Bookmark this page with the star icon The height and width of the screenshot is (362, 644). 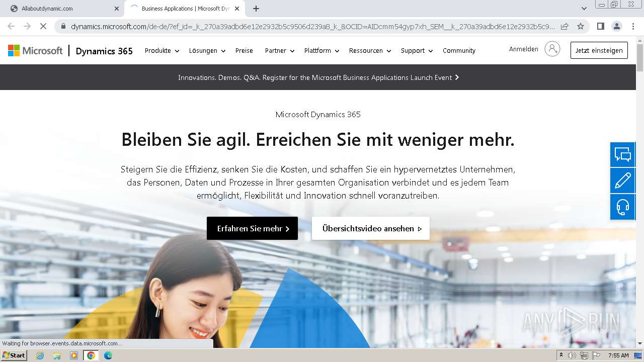(581, 26)
